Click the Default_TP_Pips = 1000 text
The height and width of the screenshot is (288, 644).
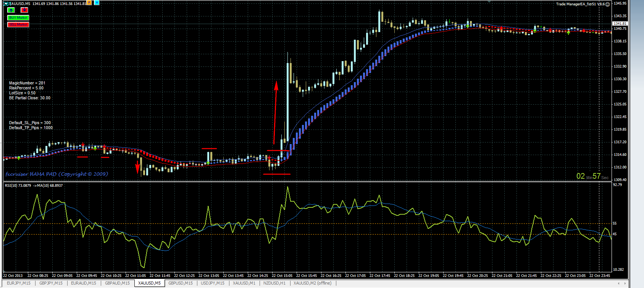31,128
